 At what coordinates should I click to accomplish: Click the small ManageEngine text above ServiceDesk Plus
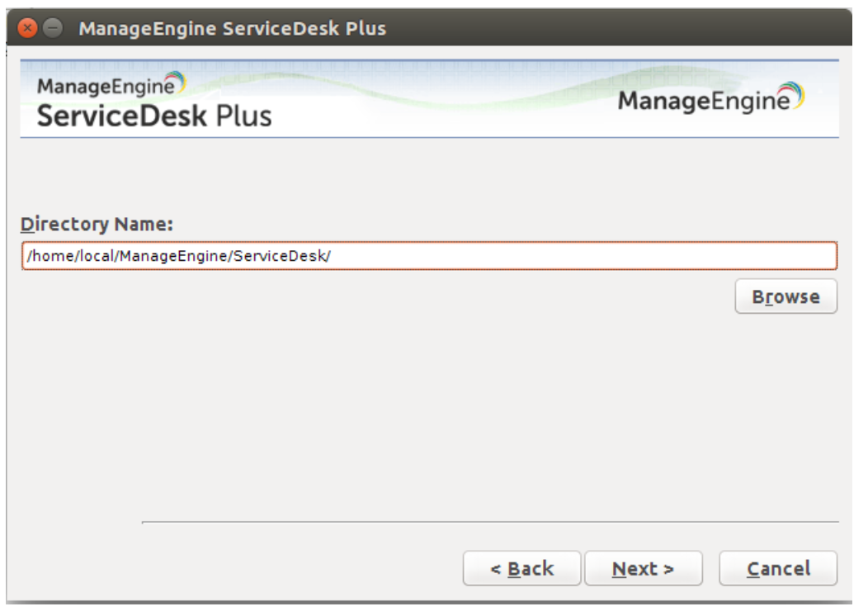click(103, 87)
